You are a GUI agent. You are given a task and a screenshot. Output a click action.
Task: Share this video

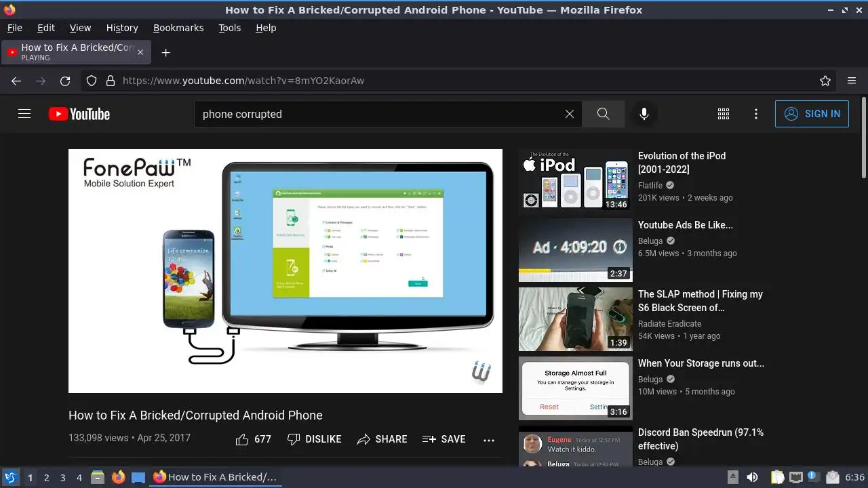[382, 439]
